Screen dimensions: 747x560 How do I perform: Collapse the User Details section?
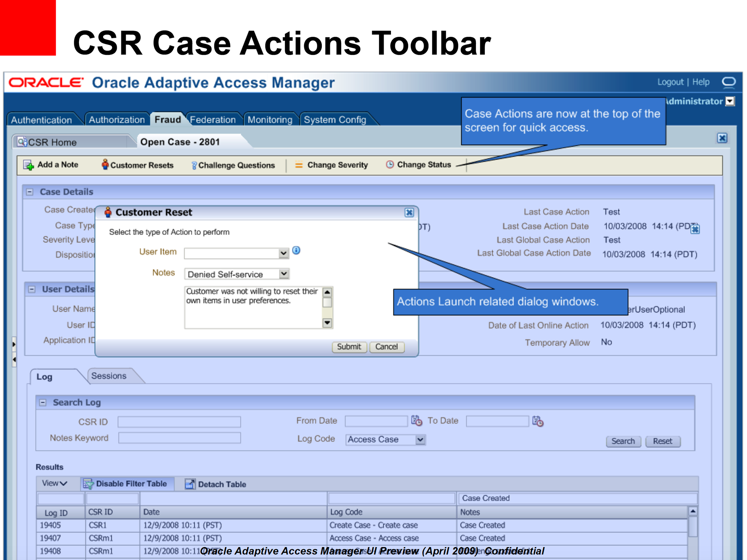32,289
